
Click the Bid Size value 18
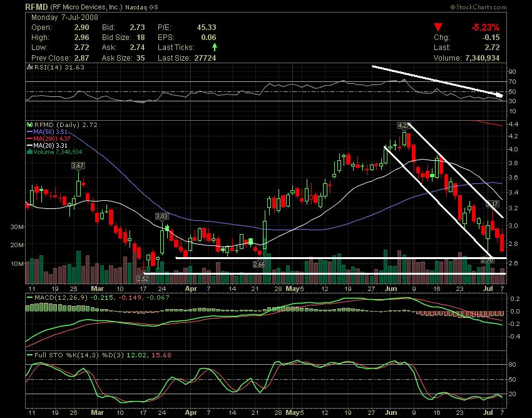click(141, 38)
